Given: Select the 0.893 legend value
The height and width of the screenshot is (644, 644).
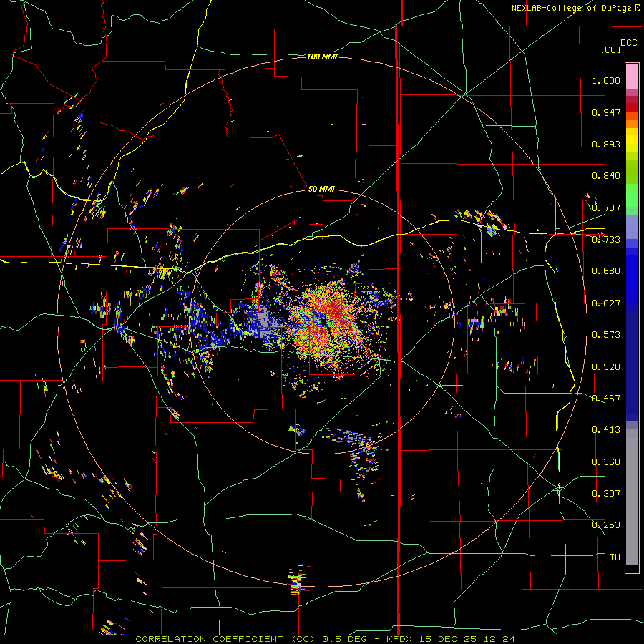Looking at the screenshot, I should click(606, 144).
